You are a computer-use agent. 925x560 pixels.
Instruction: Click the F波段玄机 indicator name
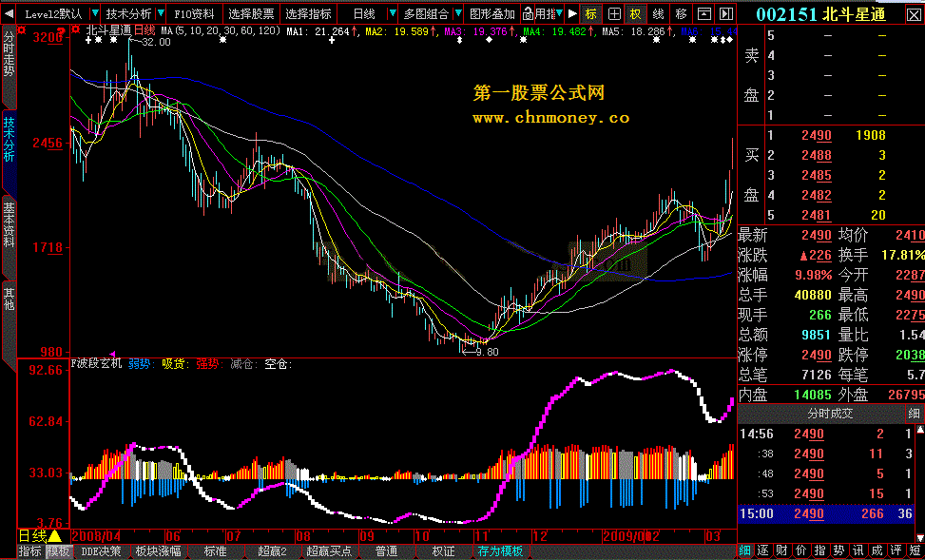point(96,365)
